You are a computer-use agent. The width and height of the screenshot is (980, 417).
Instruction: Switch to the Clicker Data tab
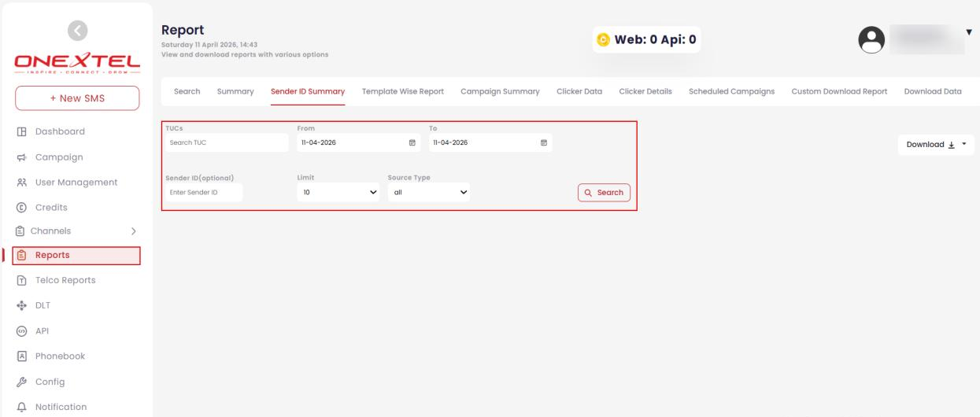pos(579,91)
